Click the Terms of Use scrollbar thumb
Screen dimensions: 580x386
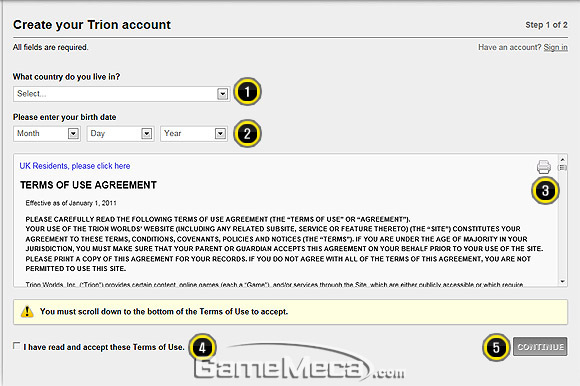click(562, 168)
